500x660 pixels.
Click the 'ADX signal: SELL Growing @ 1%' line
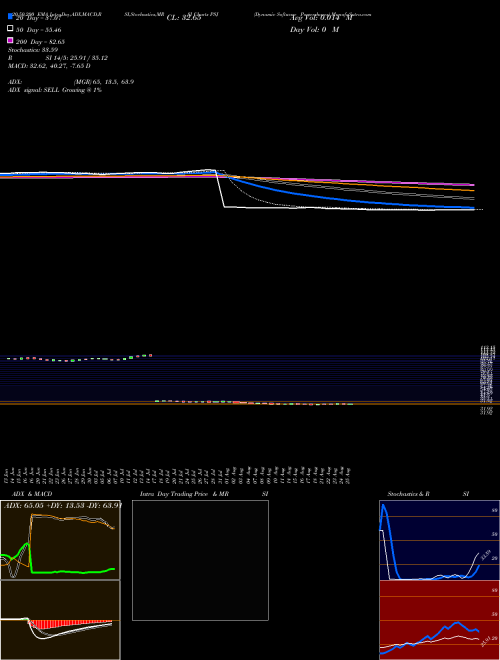coord(55,90)
